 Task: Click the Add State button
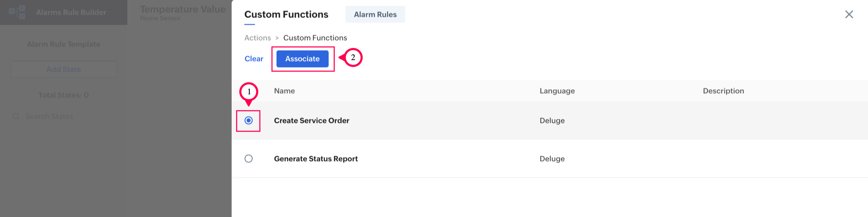(x=64, y=69)
